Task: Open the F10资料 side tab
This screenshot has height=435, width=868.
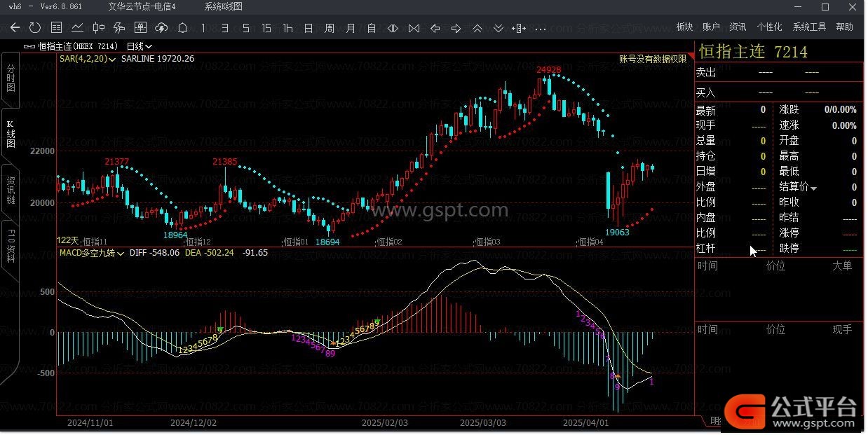Action: tap(11, 245)
